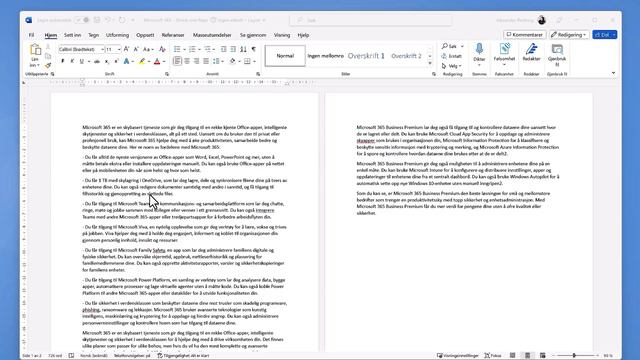Apply superscript formatting

pyautogui.click(x=116, y=61)
